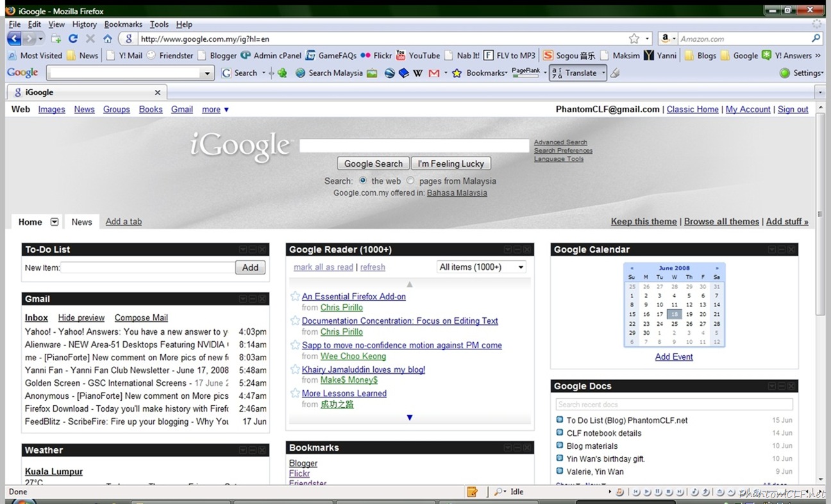Screen dimensions: 831x504
Task: Go to browser Home page icon
Action: [x=108, y=38]
